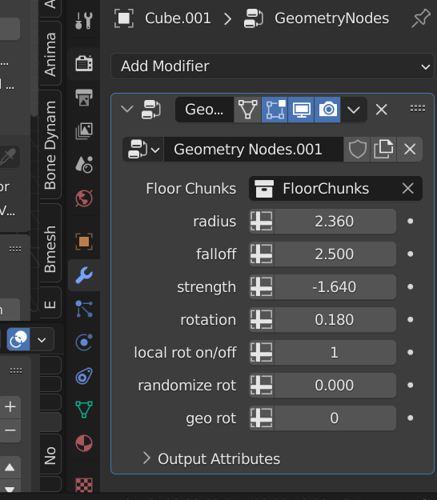Collapse the GeometryNodes modifier panel

coord(127,109)
